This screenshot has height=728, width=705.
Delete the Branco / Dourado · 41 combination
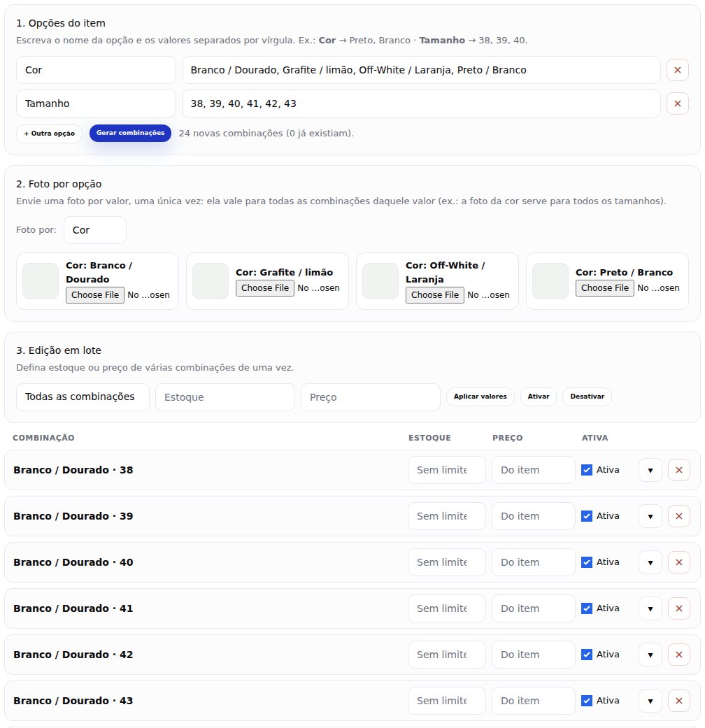click(x=678, y=608)
